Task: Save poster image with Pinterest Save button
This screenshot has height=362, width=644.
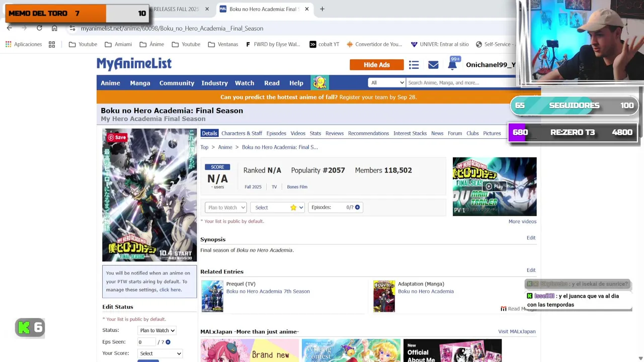Action: coord(117,137)
